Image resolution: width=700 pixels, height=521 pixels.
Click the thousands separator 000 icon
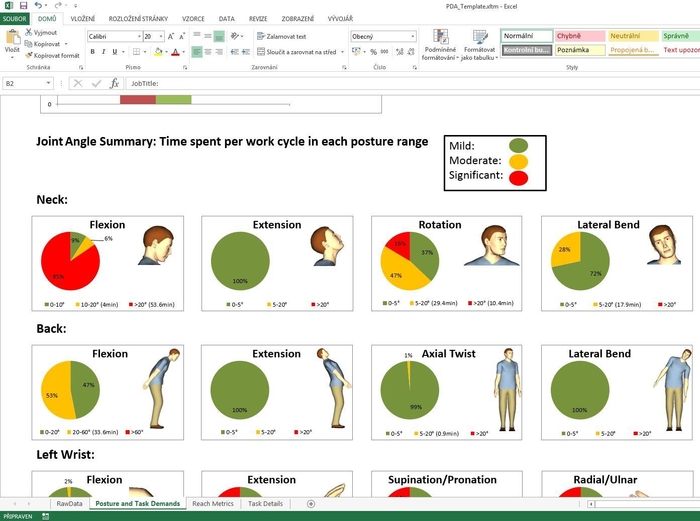click(384, 52)
